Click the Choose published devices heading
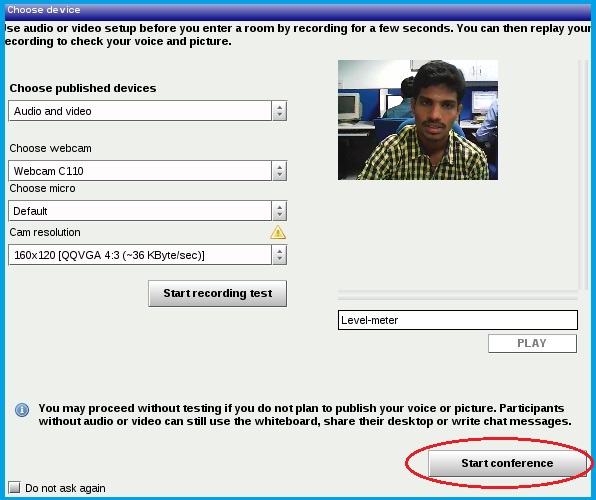This screenshot has width=596, height=500. [x=83, y=88]
